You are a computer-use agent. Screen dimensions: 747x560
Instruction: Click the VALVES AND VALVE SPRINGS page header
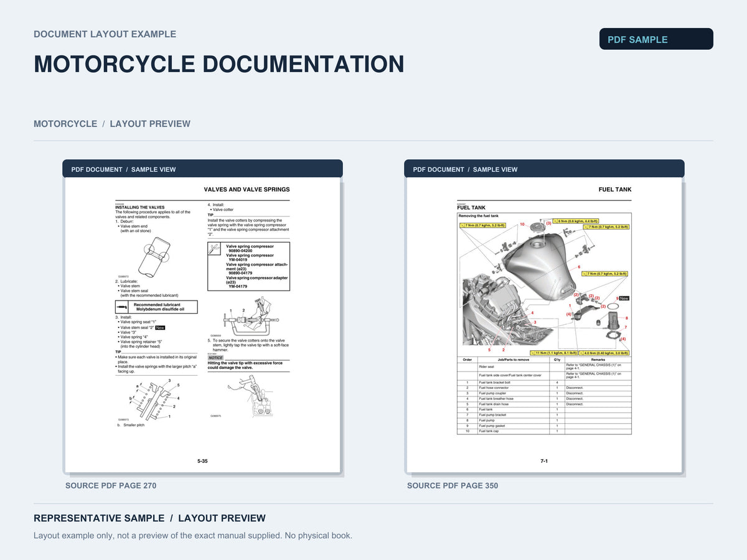point(247,189)
